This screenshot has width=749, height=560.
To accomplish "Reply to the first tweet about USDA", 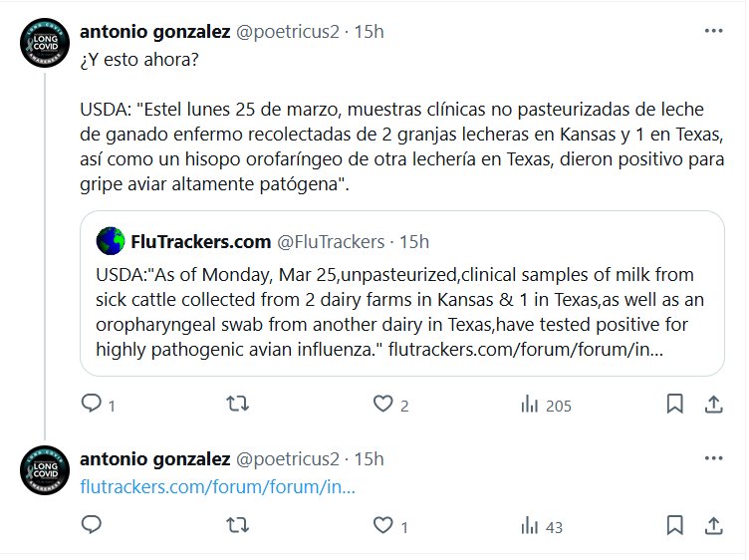I will pos(92,405).
